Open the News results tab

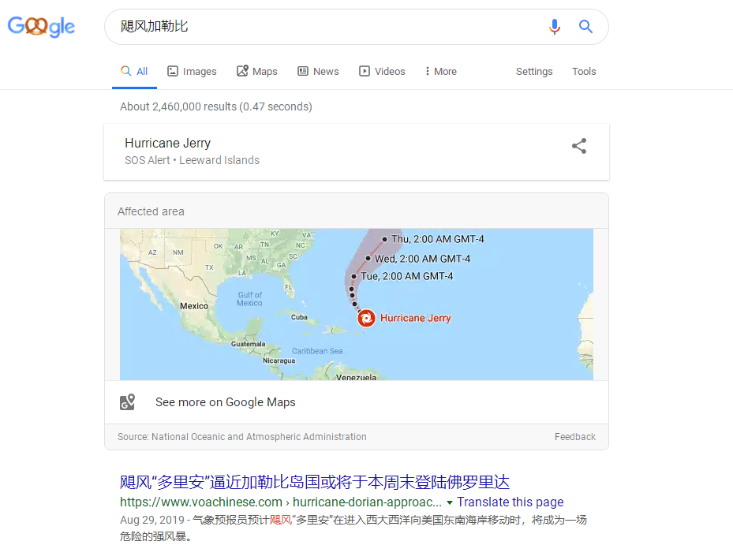318,72
